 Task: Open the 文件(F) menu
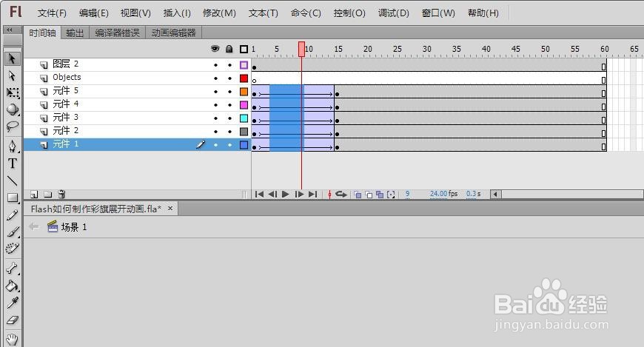[52, 13]
